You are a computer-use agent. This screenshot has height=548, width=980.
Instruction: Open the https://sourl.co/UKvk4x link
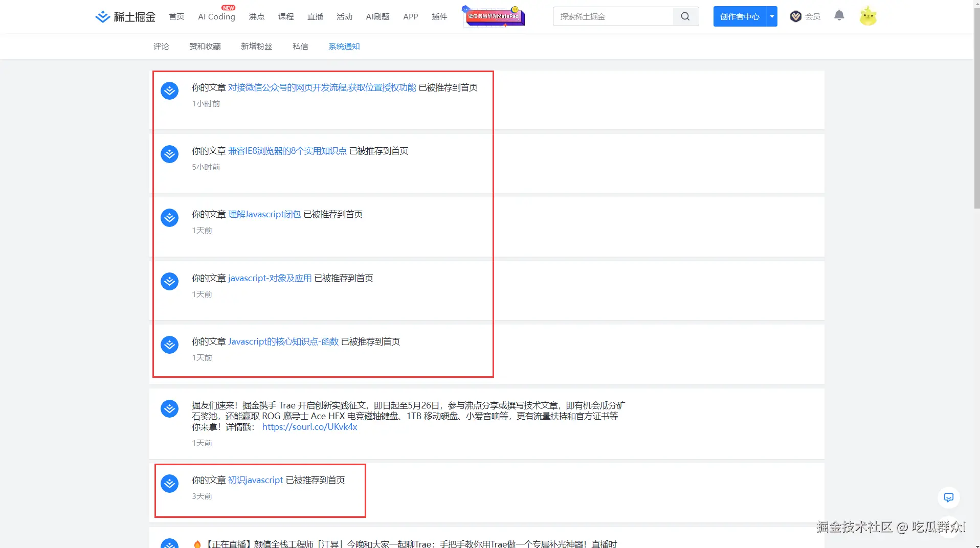309,426
